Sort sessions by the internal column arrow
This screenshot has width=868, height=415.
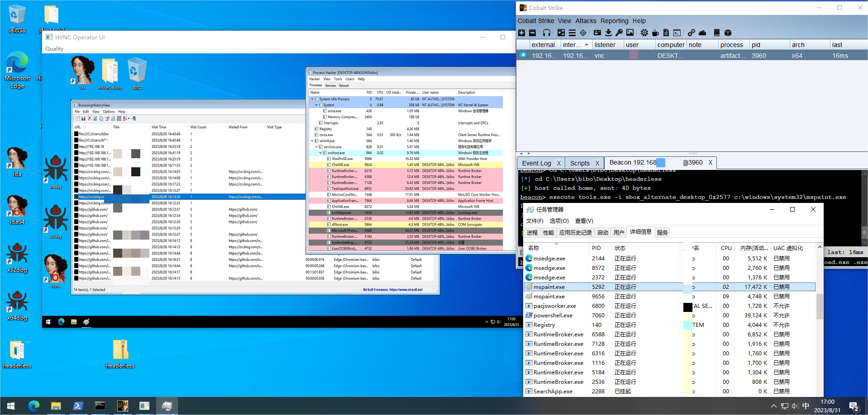pos(587,45)
